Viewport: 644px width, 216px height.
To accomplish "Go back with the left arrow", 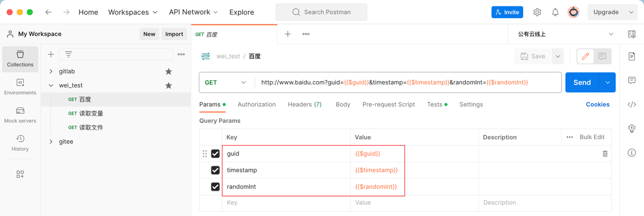I will click(48, 12).
